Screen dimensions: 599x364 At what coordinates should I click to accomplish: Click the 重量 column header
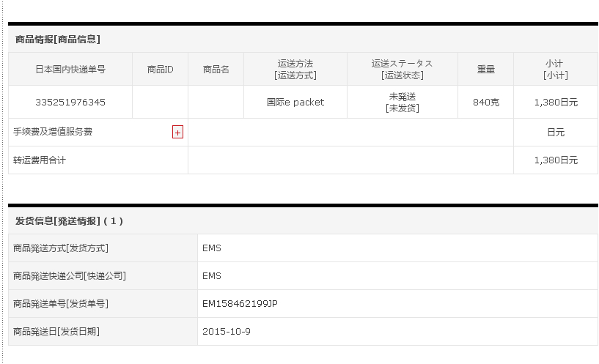click(485, 70)
